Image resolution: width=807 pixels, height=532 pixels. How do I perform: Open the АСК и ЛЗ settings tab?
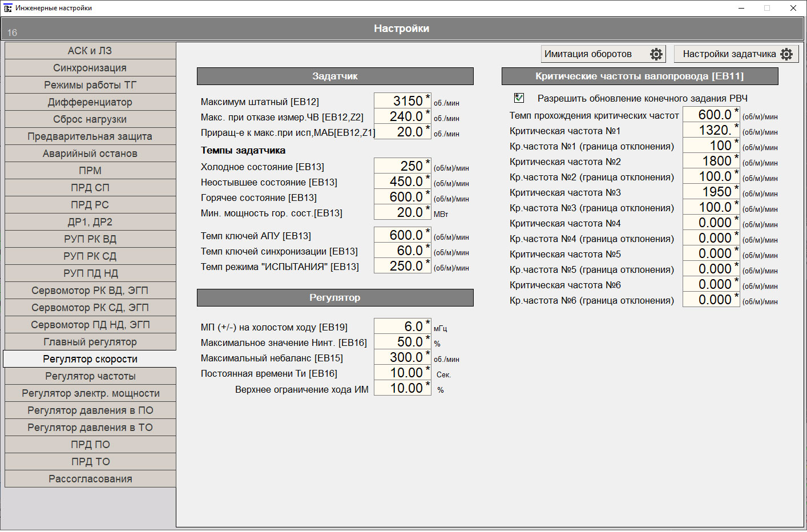pyautogui.click(x=90, y=51)
